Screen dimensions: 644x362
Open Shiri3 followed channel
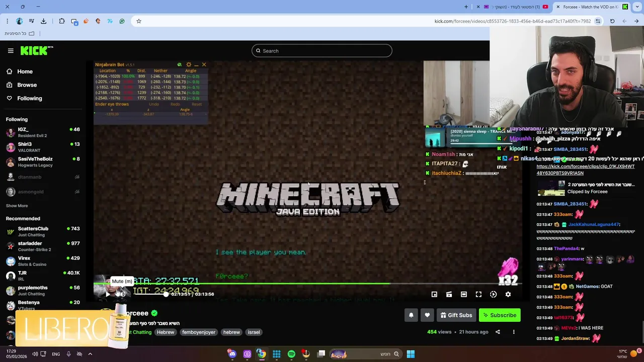tap(43, 147)
